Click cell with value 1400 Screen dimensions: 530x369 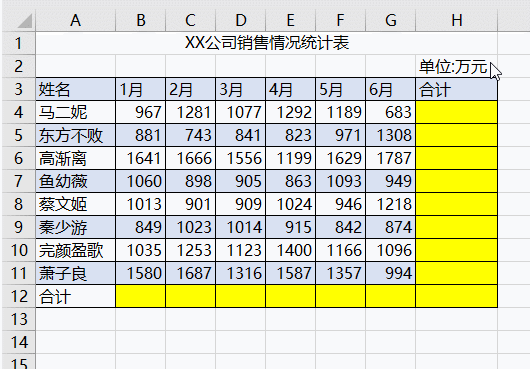point(290,250)
